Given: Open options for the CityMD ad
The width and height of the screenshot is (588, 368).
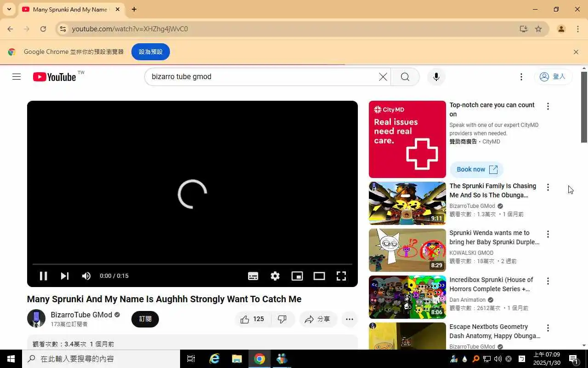Looking at the screenshot, I should (x=548, y=106).
